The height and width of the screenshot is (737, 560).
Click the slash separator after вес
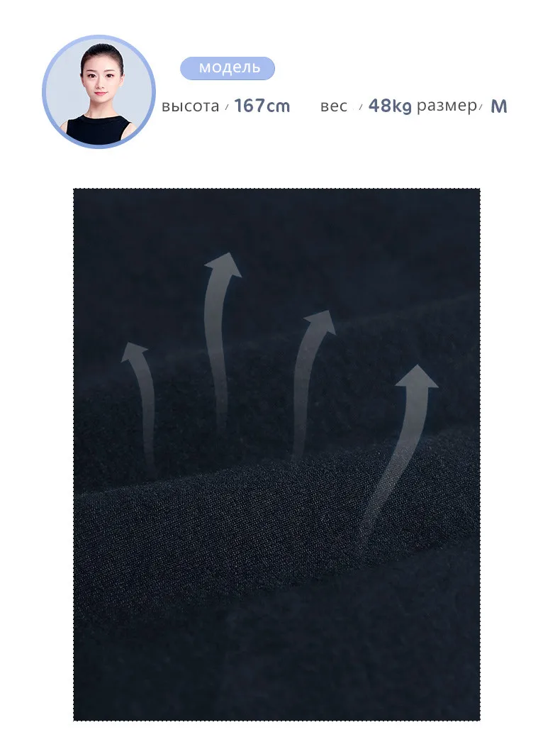coord(361,107)
